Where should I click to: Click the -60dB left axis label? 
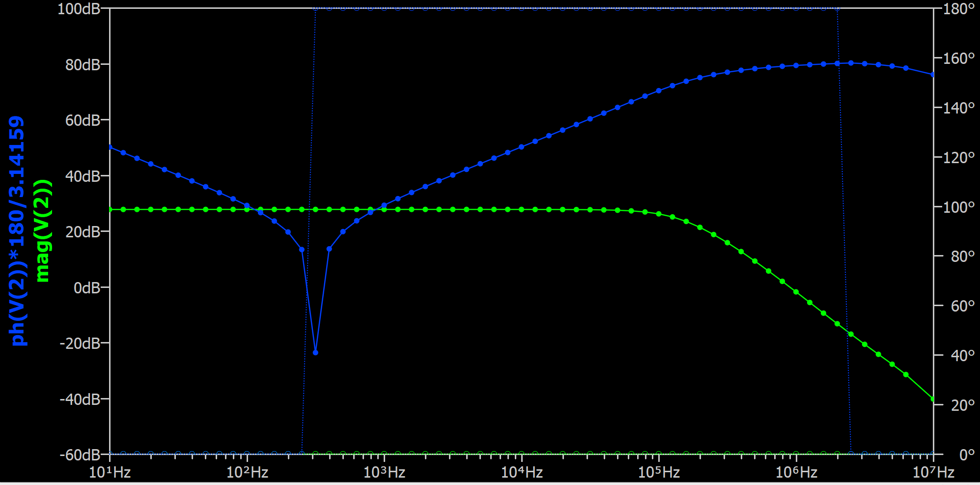[80, 455]
